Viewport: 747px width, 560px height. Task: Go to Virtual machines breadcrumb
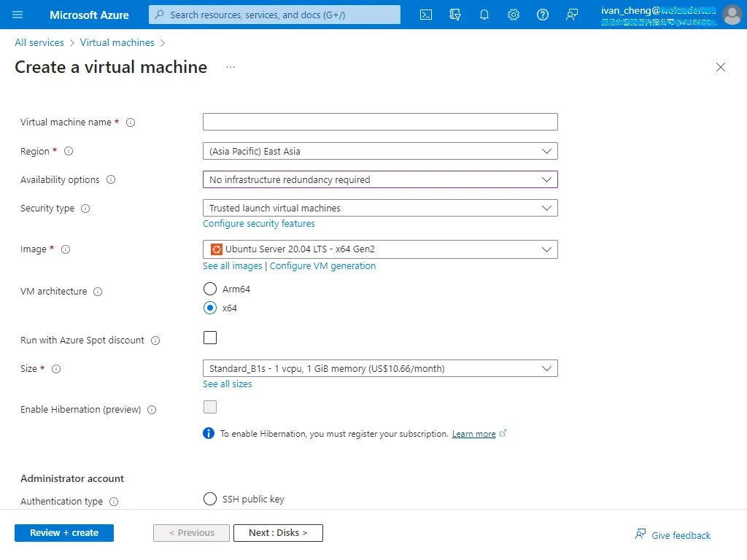117,42
